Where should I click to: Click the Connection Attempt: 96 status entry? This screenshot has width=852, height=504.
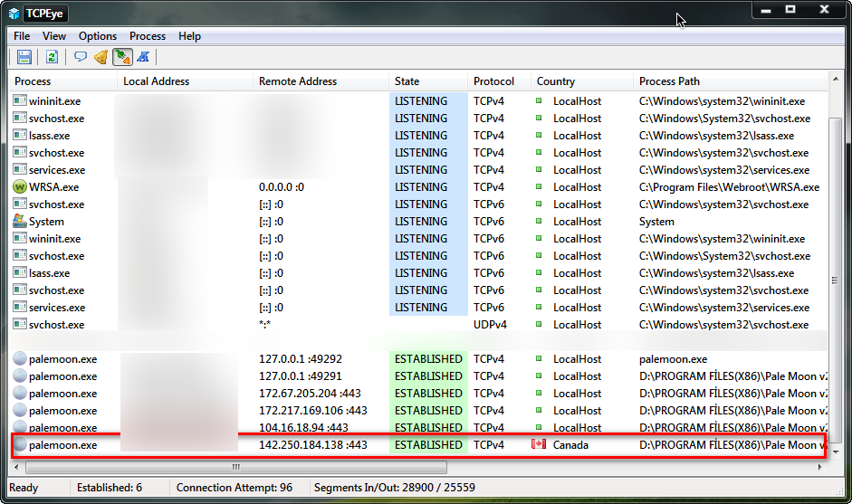235,487
